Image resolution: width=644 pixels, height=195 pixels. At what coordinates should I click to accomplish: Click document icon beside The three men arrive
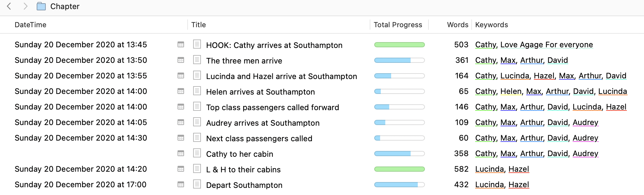tap(197, 60)
